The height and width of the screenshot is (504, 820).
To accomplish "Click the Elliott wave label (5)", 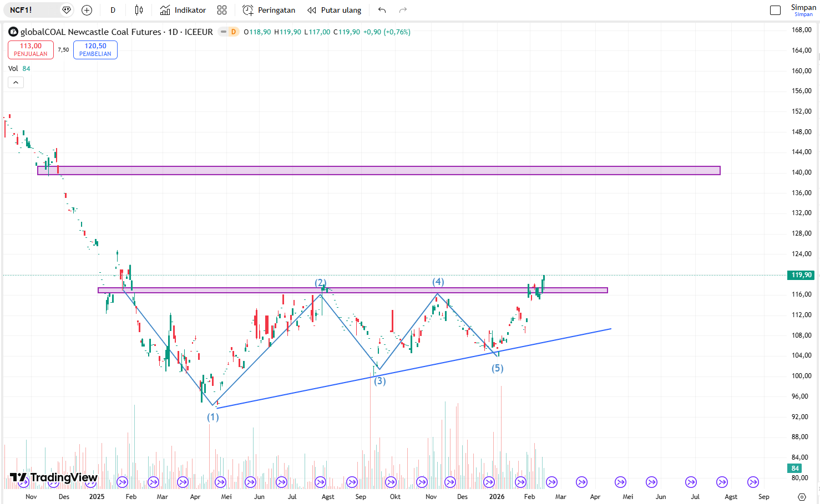I will (x=498, y=368).
